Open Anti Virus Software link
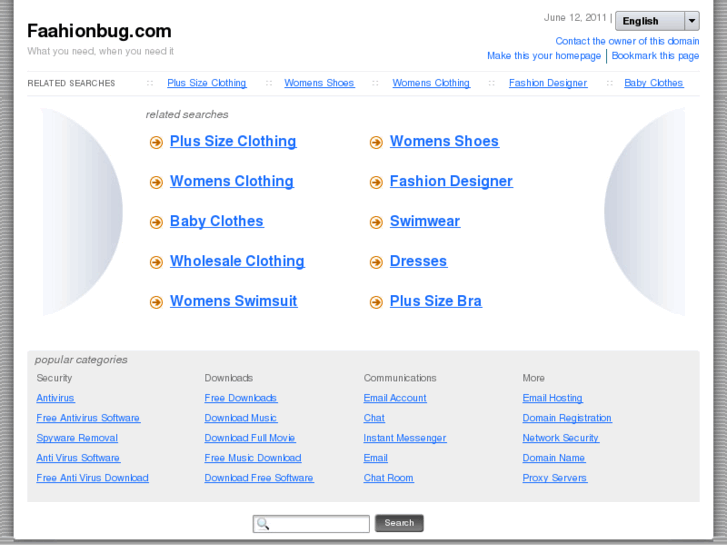The width and height of the screenshot is (727, 545). 78,458
